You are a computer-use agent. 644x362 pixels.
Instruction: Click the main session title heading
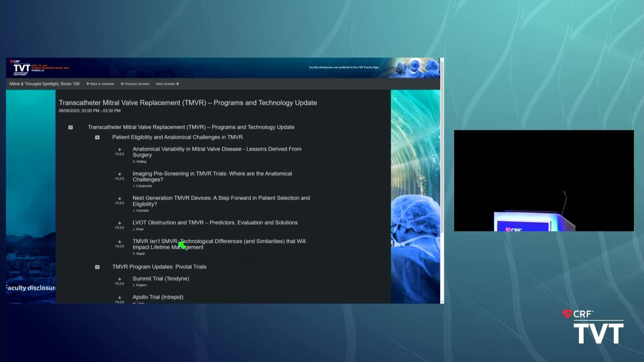pyautogui.click(x=188, y=103)
